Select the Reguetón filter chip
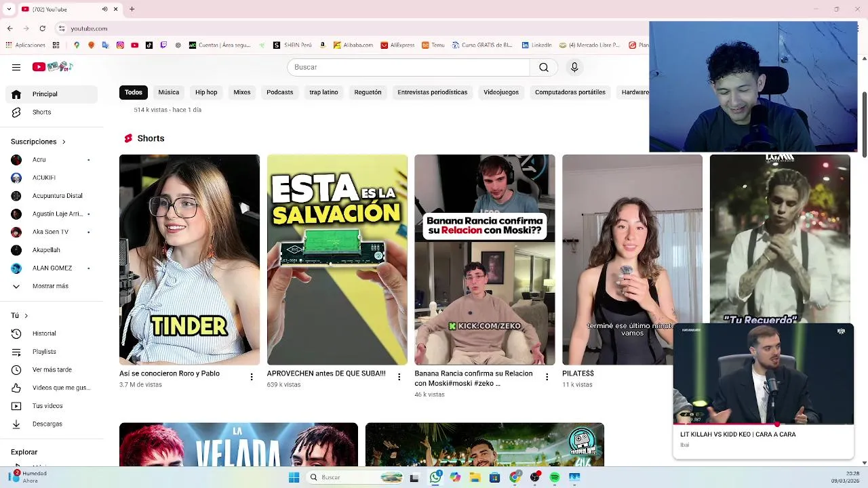This screenshot has width=868, height=488. 368,92
